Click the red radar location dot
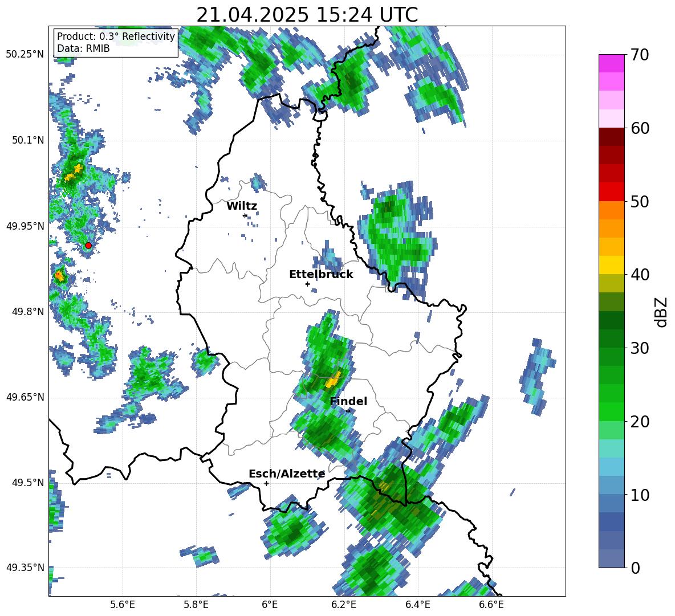This screenshot has height=616, width=675. [88, 246]
